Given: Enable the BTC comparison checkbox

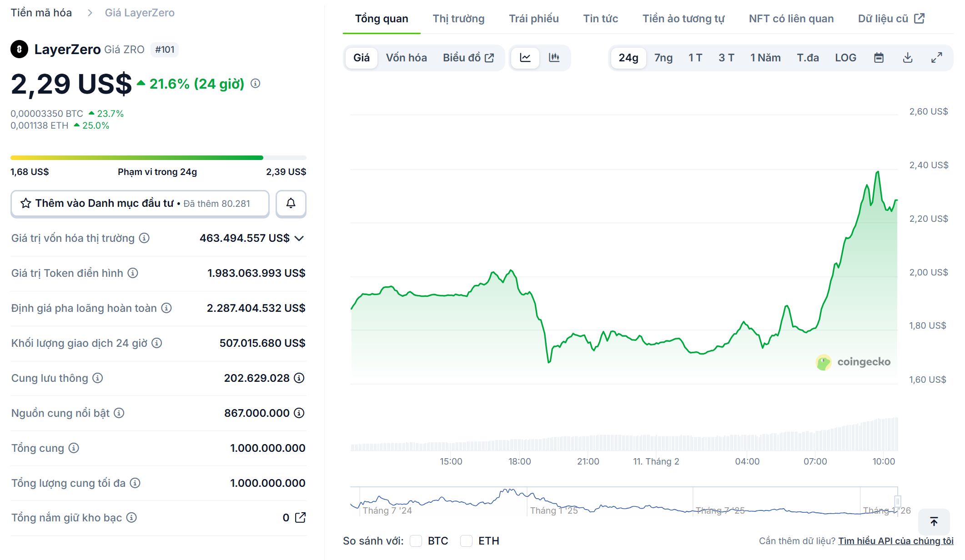Looking at the screenshot, I should click(415, 540).
